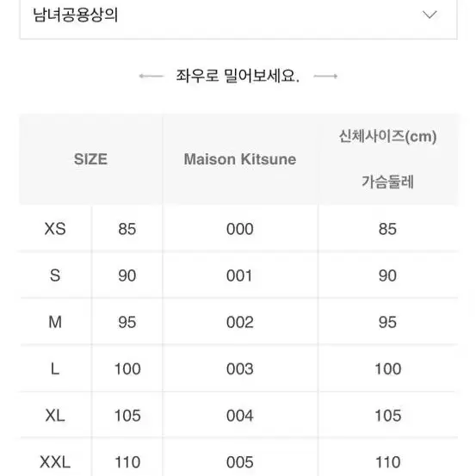Select the L size row label
The image size is (476, 476).
tap(55, 369)
